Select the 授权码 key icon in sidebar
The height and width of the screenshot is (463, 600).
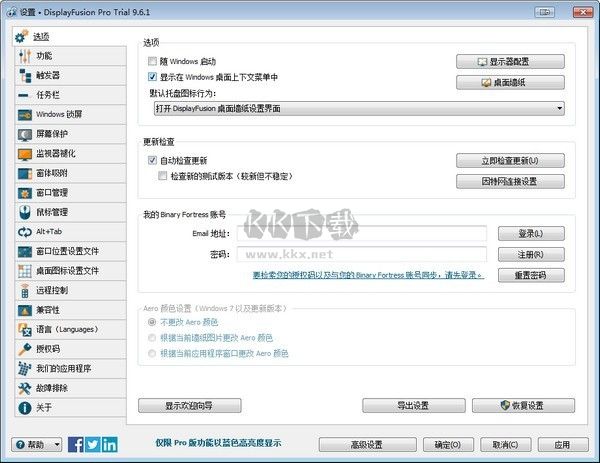tap(26, 349)
